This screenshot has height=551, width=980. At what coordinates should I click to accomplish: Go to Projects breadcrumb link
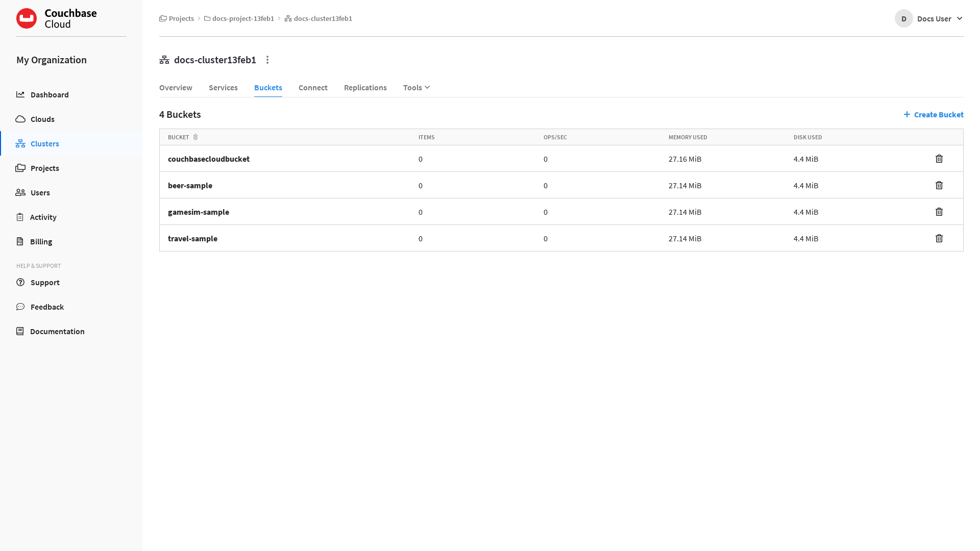(181, 18)
